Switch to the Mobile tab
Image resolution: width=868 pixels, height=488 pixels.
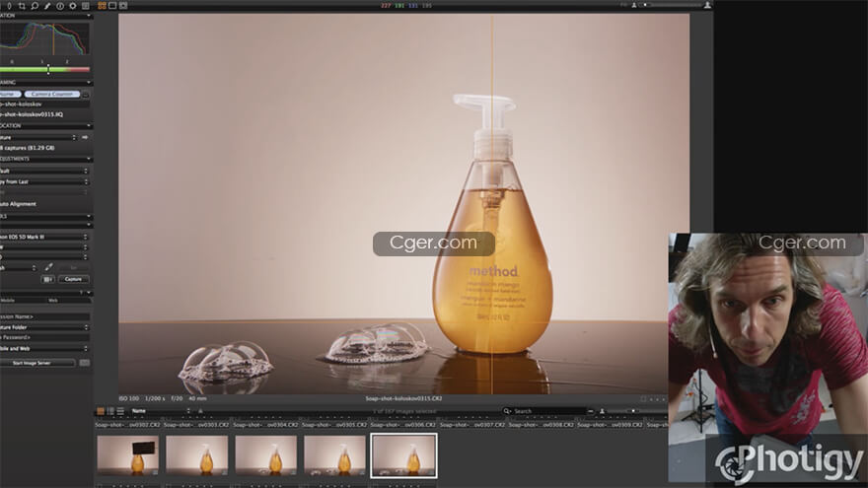coord(8,301)
